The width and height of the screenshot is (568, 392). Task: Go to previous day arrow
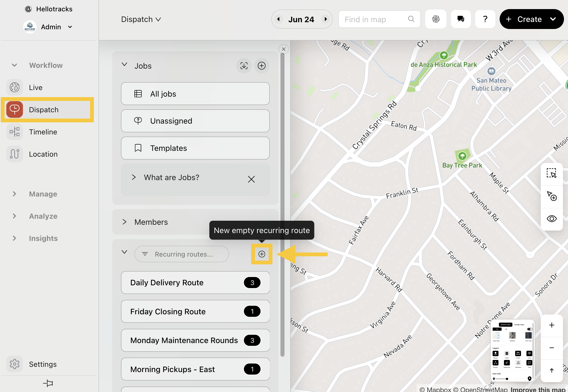(278, 19)
